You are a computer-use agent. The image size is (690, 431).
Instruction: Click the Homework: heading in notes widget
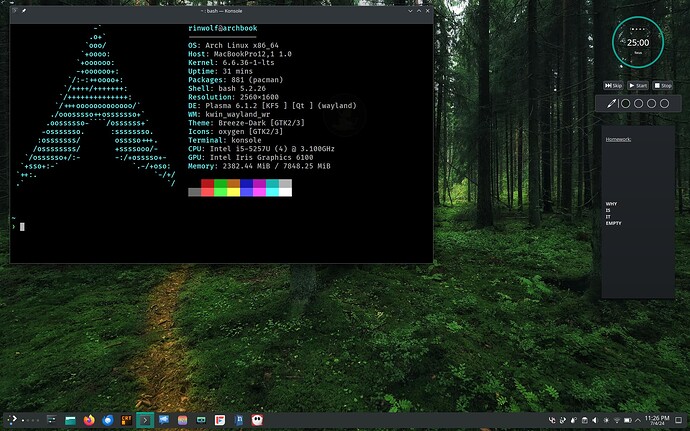[618, 139]
